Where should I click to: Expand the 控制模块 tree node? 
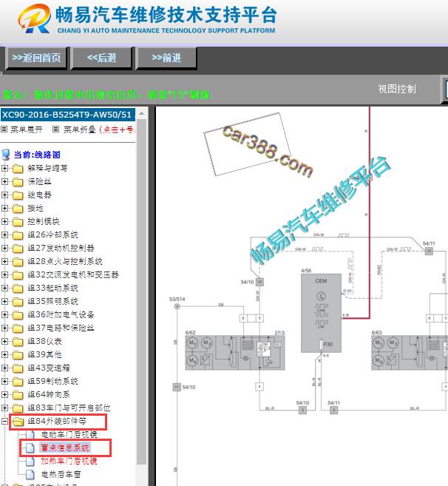coord(4,222)
